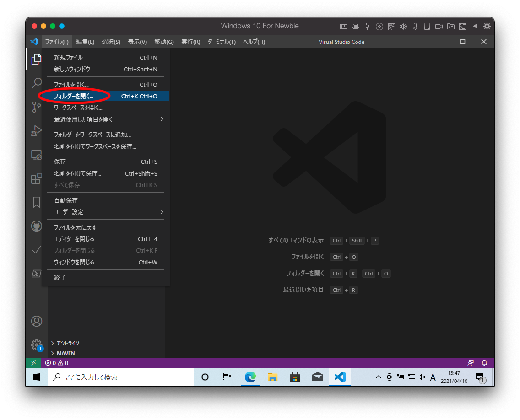Expand 最近使用した項目を開く submenu
Image resolution: width=520 pixels, height=420 pixels.
[105, 119]
